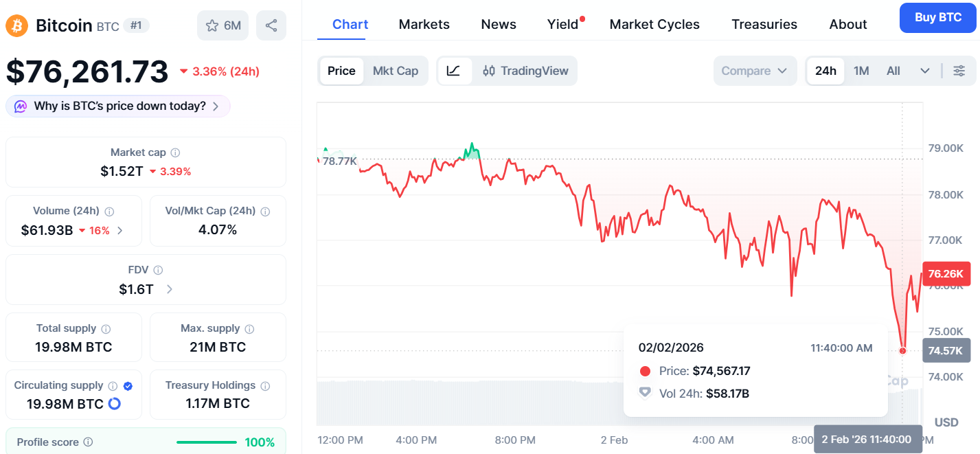Click the Profile score progress bar
Viewport: 980px width, 454px height.
206,442
